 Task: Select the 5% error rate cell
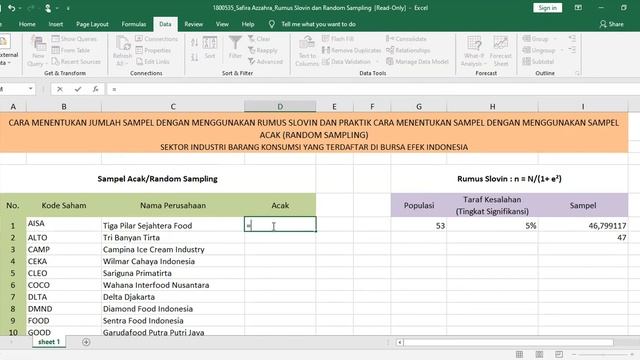[x=492, y=225]
